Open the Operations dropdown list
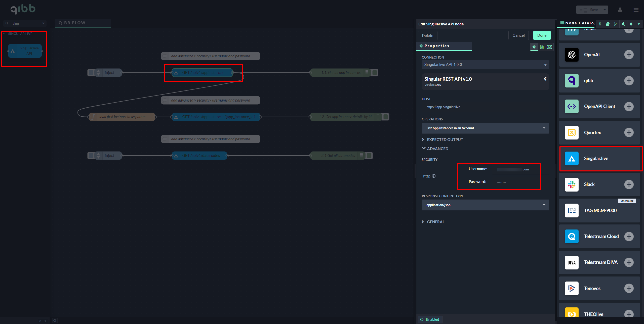Image resolution: width=644 pixels, height=324 pixels. [x=485, y=128]
